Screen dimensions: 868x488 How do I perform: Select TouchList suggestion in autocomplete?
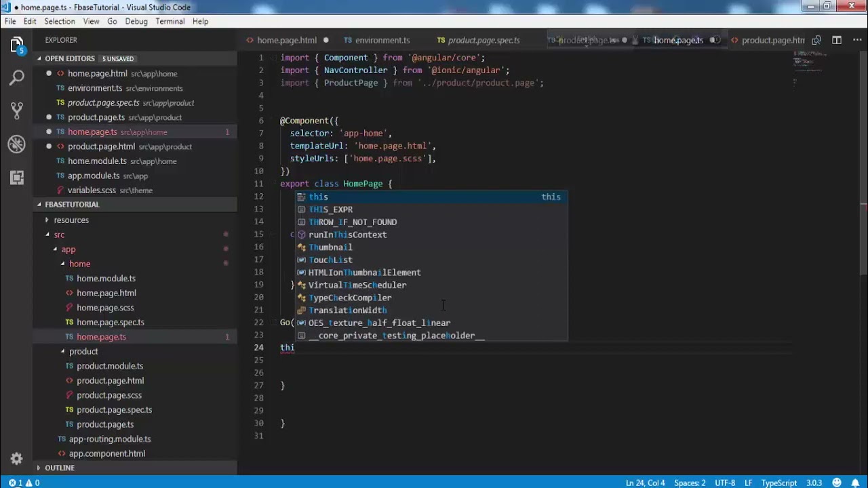point(431,260)
